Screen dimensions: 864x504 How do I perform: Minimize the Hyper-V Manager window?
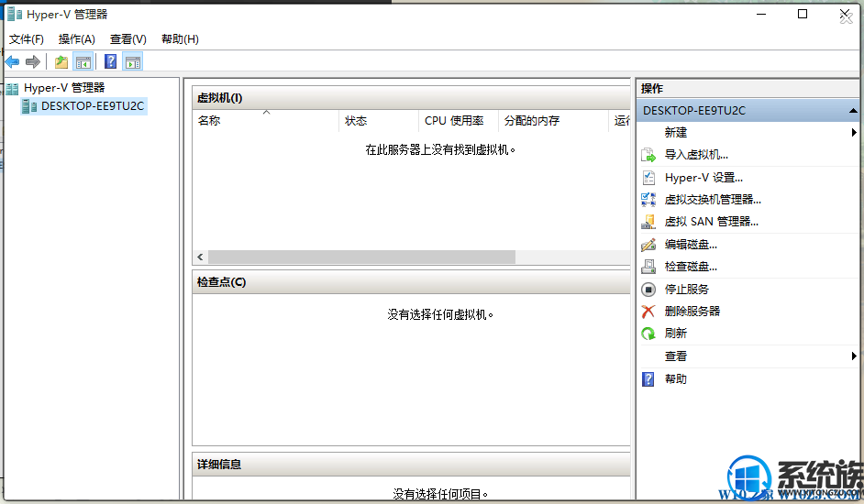tap(761, 14)
